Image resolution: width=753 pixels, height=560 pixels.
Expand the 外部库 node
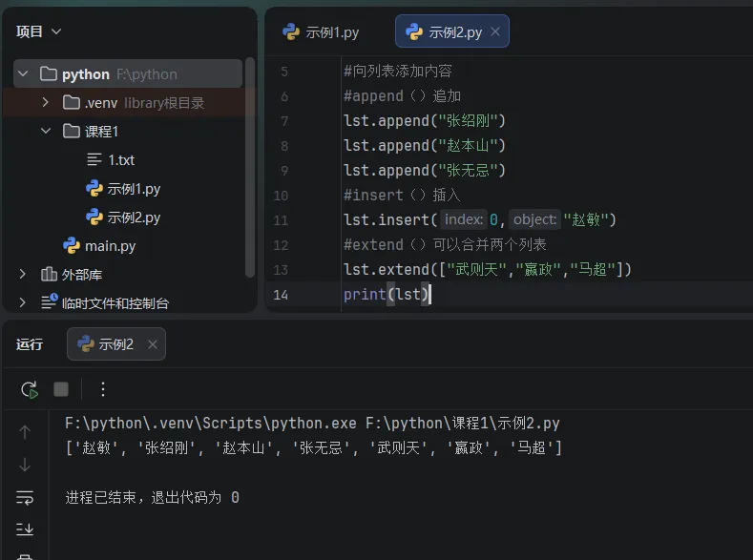click(22, 274)
